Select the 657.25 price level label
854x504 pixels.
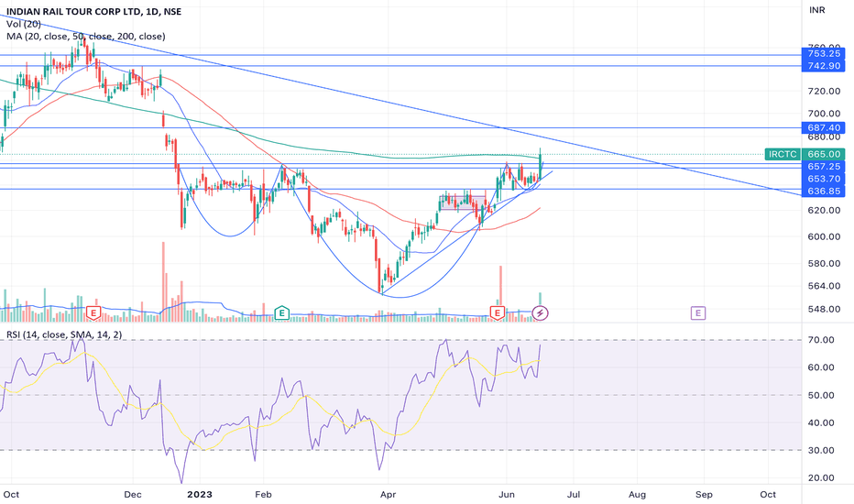[x=824, y=166]
